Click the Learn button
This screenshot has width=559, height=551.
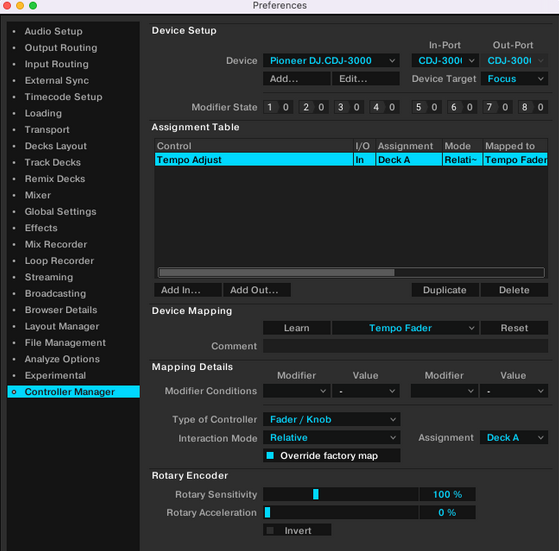point(296,328)
